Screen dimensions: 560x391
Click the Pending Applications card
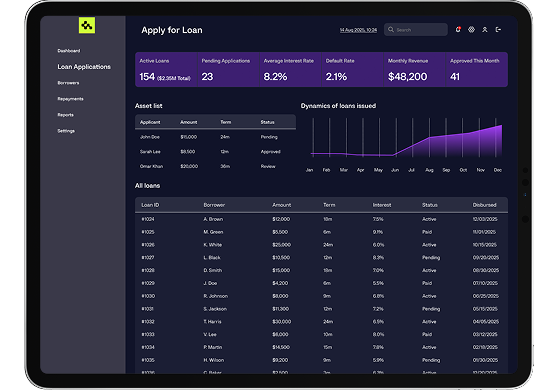[228, 70]
